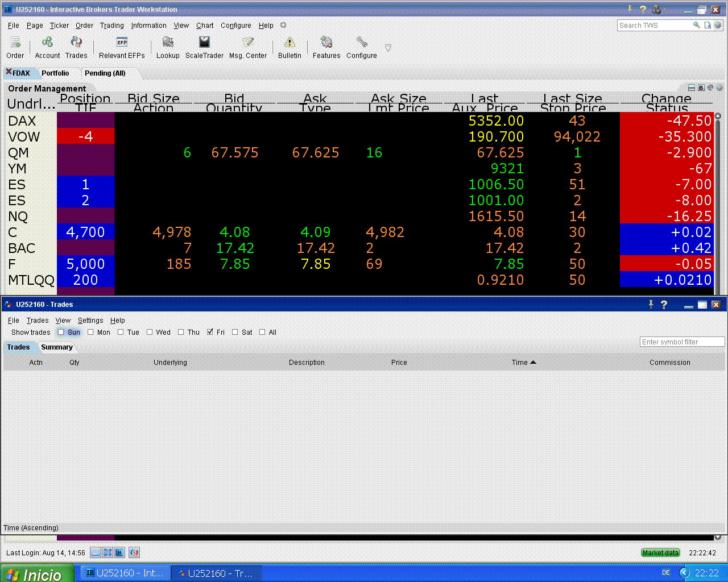Viewport: 728px width, 582px height.
Task: Click in the Search TWS field
Action: point(654,25)
